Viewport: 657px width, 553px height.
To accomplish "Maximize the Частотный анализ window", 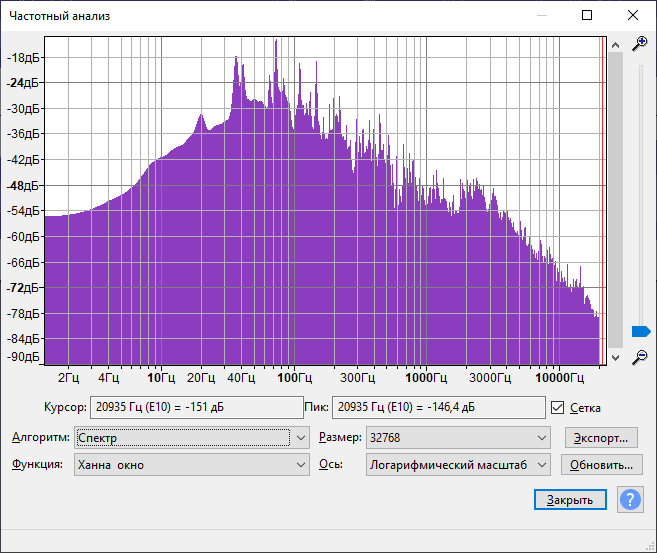I will point(587,15).
